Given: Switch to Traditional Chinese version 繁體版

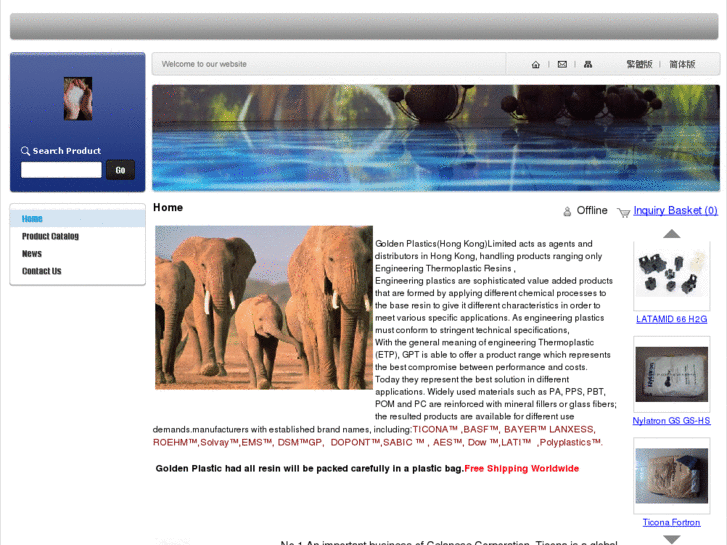Looking at the screenshot, I should (639, 64).
